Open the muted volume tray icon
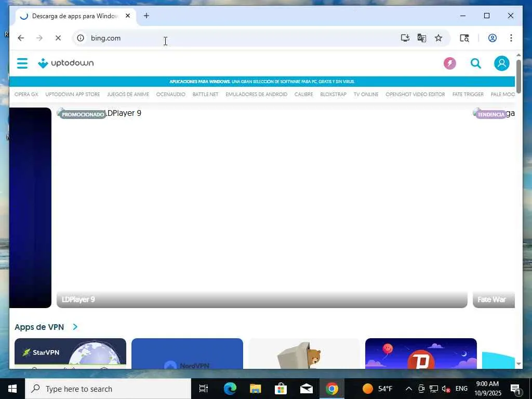Viewport: 532px width, 399px height. coord(446,389)
